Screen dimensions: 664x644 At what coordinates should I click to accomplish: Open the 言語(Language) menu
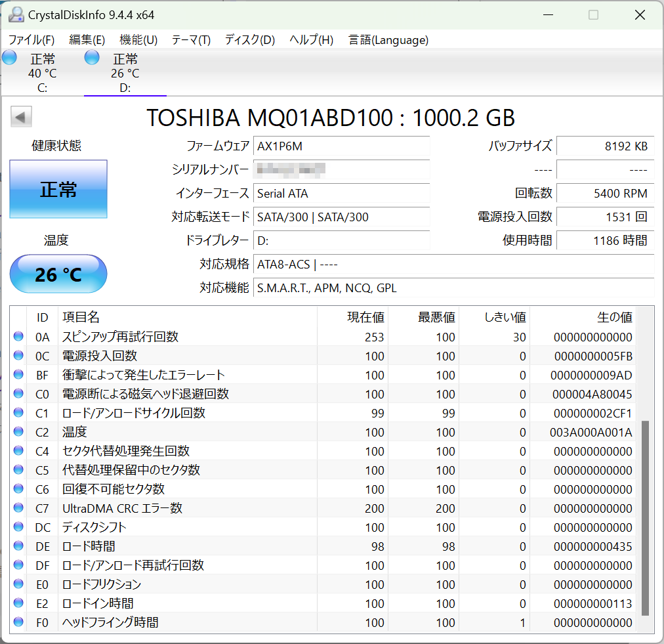pos(388,40)
